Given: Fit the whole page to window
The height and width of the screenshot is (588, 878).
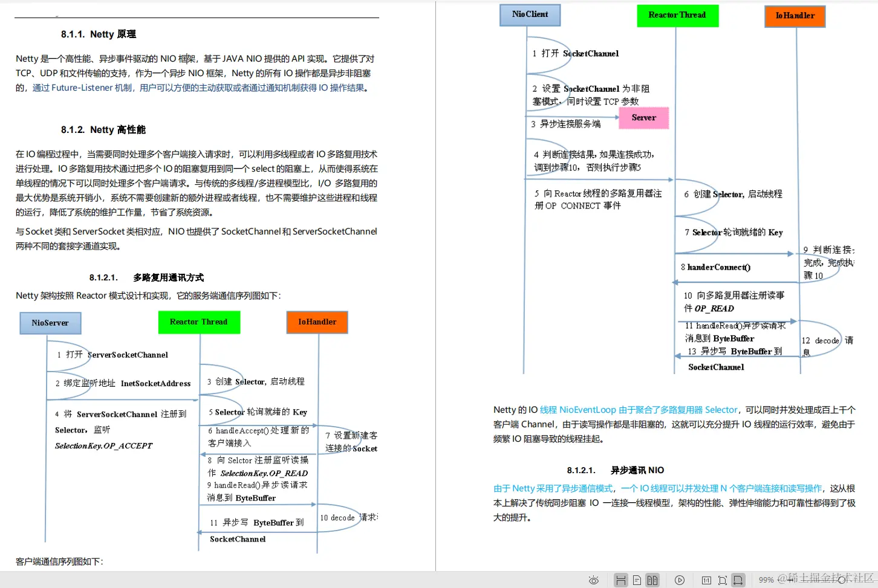Looking at the screenshot, I should pyautogui.click(x=723, y=580).
